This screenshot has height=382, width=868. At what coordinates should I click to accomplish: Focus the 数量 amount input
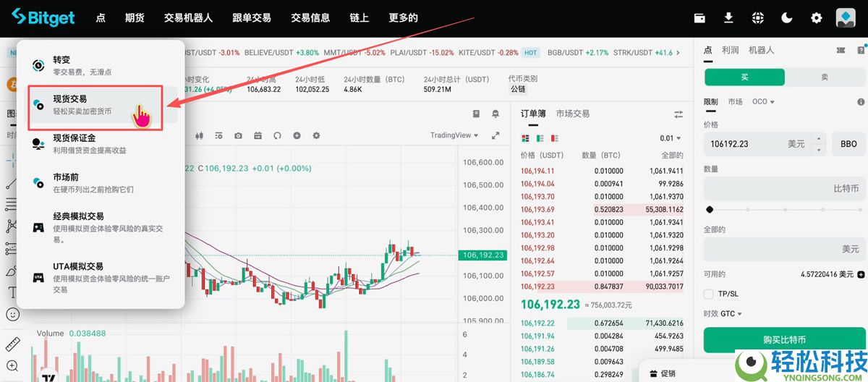click(784, 188)
